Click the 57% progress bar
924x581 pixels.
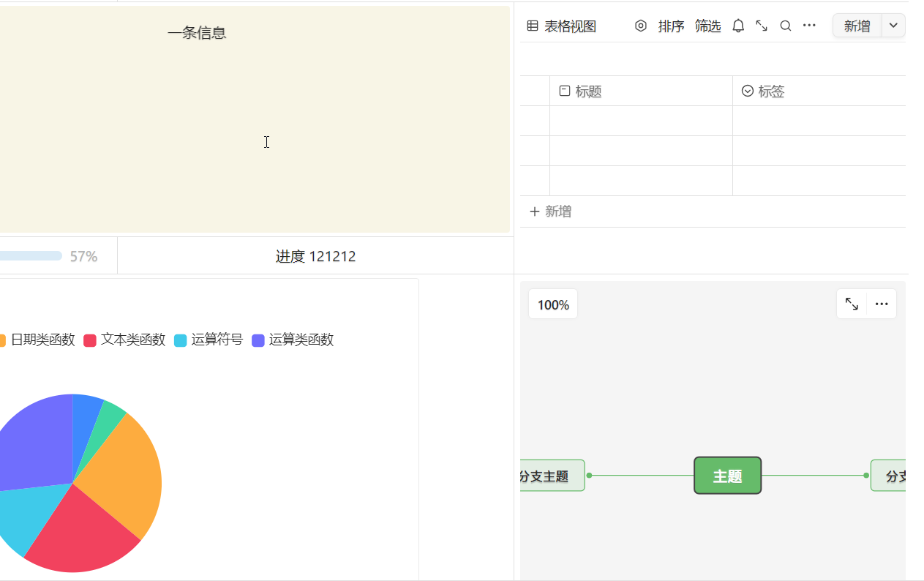(29, 256)
